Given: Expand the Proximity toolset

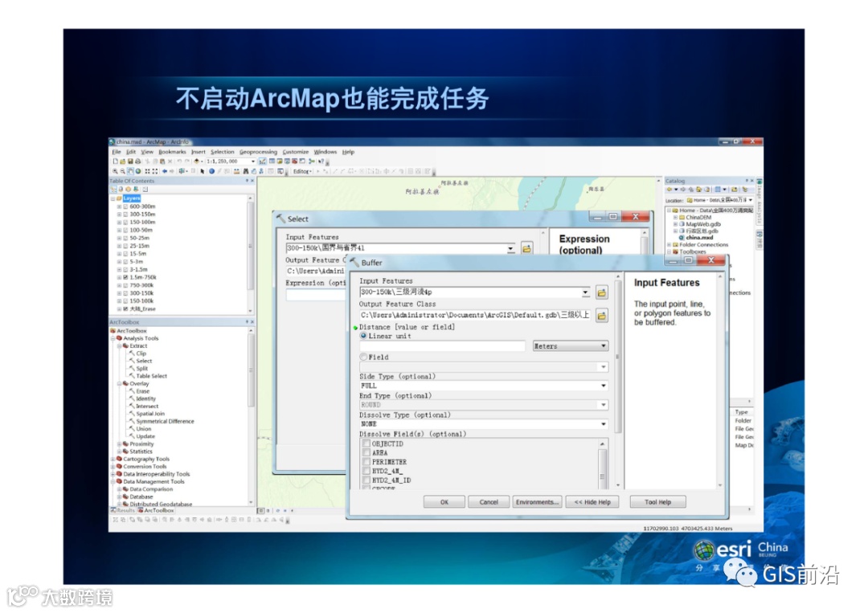Looking at the screenshot, I should pos(119,443).
